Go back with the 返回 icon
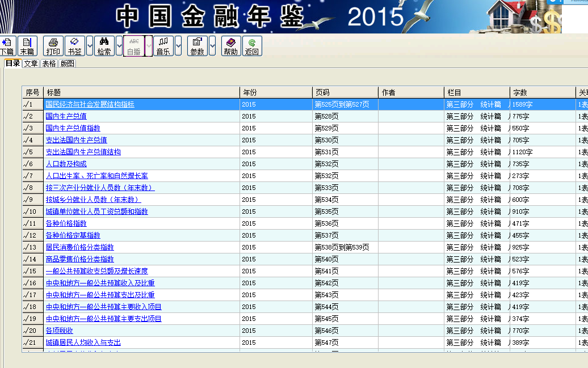This screenshot has width=588, height=368. pyautogui.click(x=252, y=46)
